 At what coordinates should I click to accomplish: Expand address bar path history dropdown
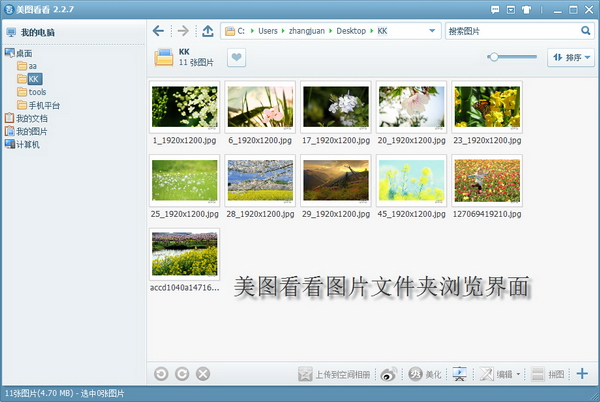[432, 31]
